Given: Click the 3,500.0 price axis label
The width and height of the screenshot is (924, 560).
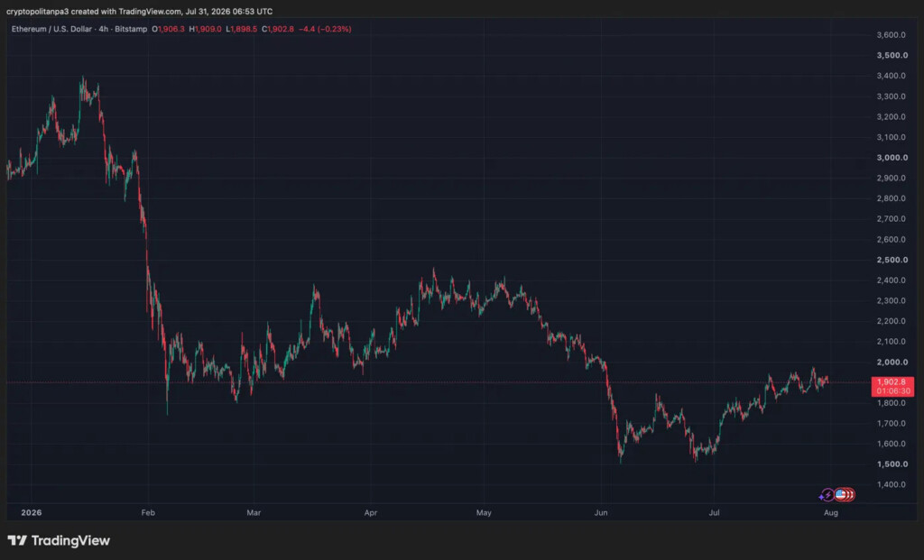Looking at the screenshot, I should pos(892,55).
